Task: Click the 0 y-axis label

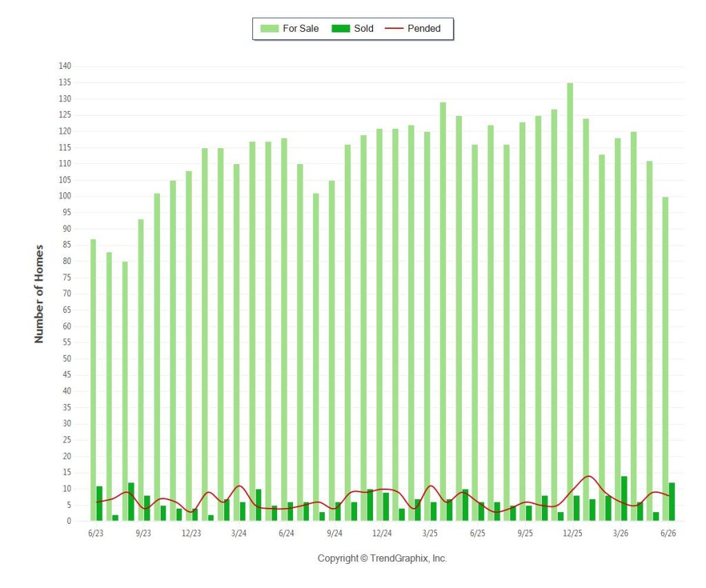Action: tap(69, 521)
